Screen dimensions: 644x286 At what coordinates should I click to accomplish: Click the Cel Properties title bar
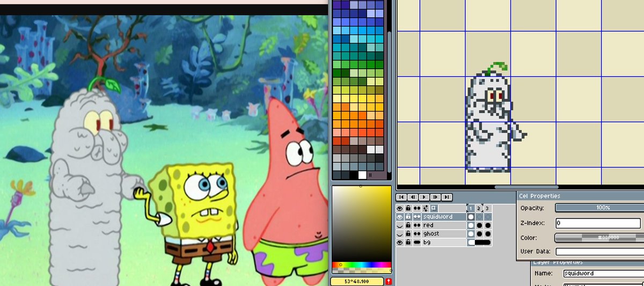pyautogui.click(x=580, y=196)
